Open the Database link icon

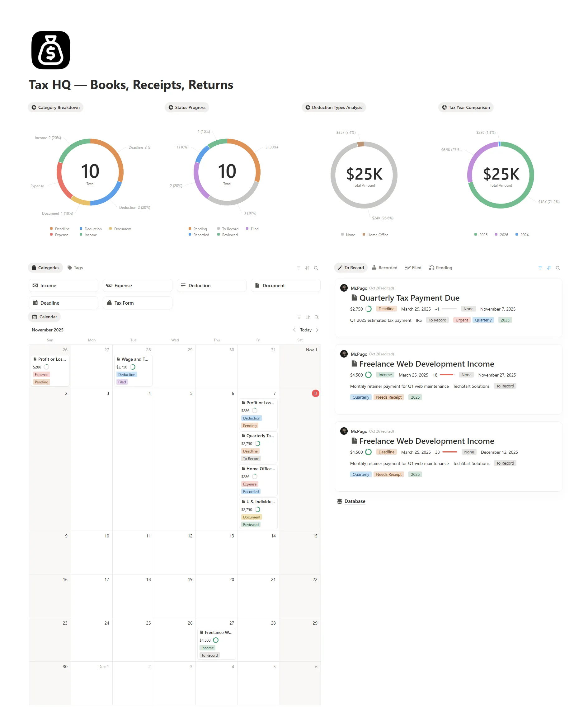pyautogui.click(x=339, y=501)
